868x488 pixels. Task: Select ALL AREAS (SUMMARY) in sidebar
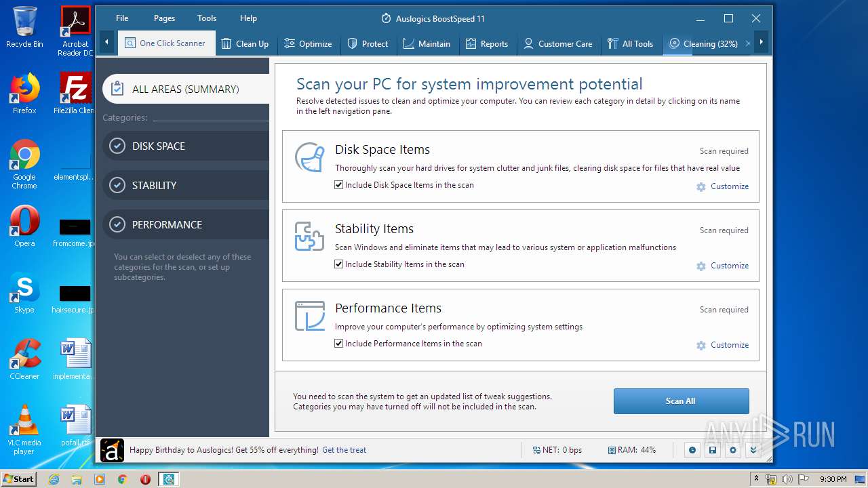[186, 89]
